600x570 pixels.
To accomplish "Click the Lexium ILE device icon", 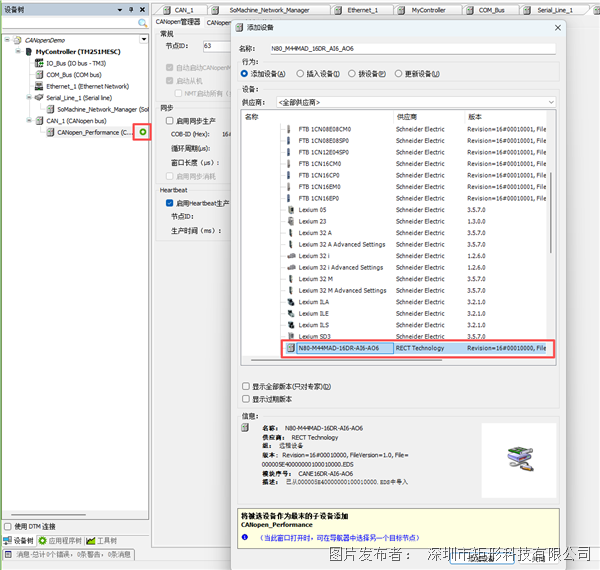I will (291, 313).
